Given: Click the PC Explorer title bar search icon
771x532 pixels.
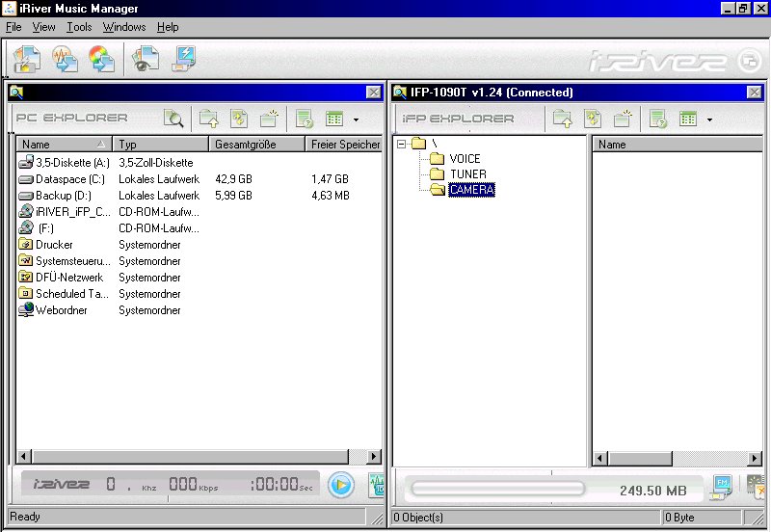Looking at the screenshot, I should tap(16, 92).
